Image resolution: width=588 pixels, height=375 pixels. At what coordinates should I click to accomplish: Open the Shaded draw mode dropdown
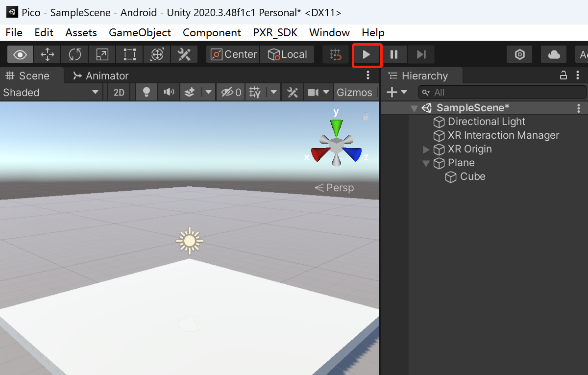[x=50, y=92]
